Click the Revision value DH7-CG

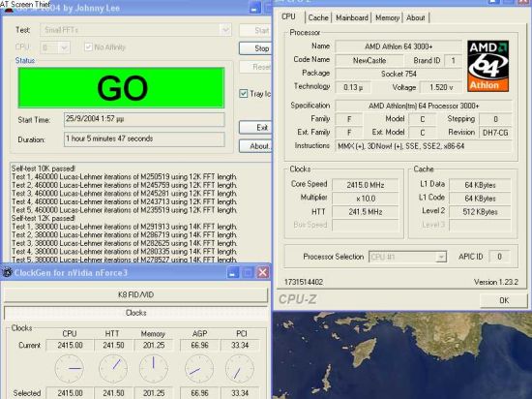(495, 133)
